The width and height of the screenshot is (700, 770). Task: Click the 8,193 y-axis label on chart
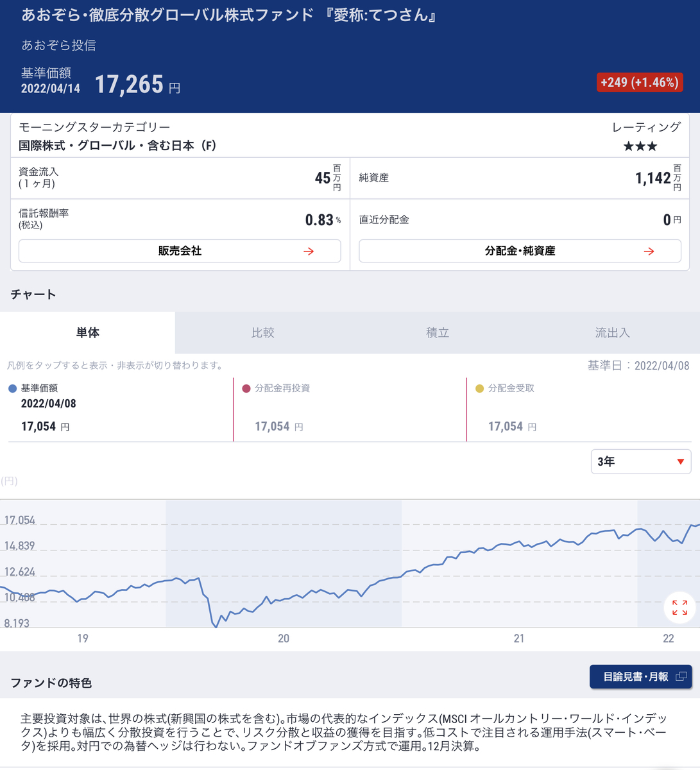[x=17, y=623]
